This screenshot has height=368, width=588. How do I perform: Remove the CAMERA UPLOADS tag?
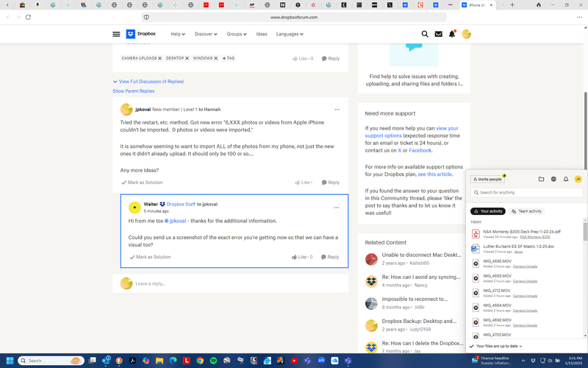click(159, 58)
